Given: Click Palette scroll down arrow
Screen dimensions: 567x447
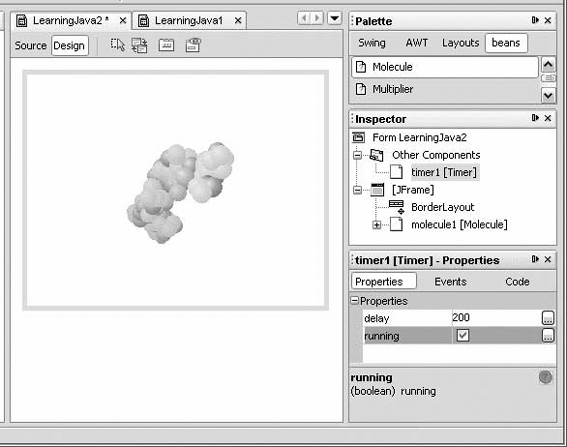Looking at the screenshot, I should (548, 95).
